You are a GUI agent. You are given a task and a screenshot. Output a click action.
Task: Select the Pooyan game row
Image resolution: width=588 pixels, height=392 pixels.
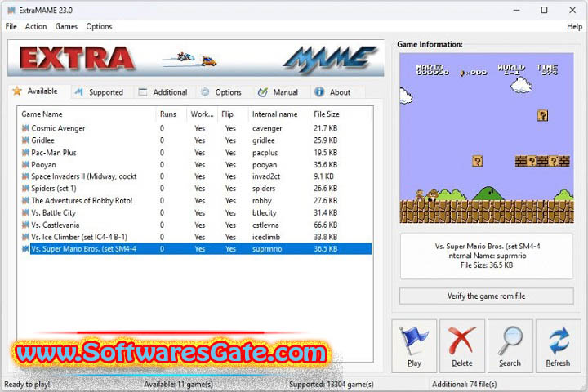pyautogui.click(x=195, y=164)
